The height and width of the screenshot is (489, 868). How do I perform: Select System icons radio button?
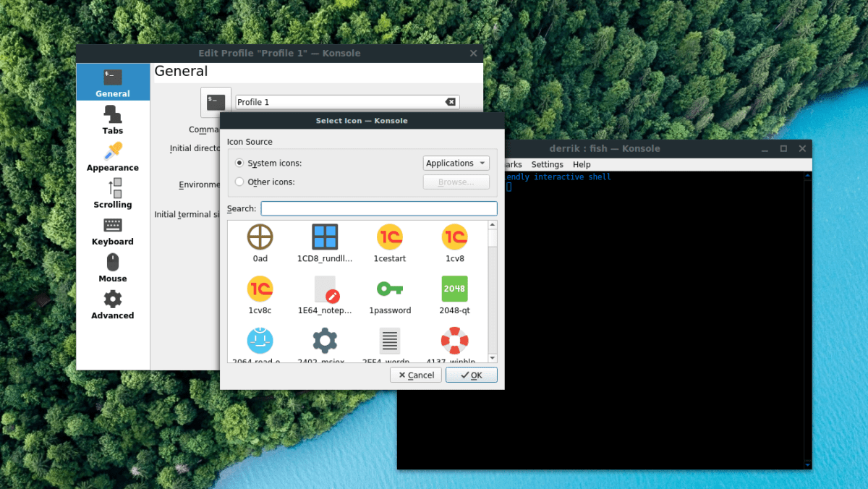(x=239, y=163)
